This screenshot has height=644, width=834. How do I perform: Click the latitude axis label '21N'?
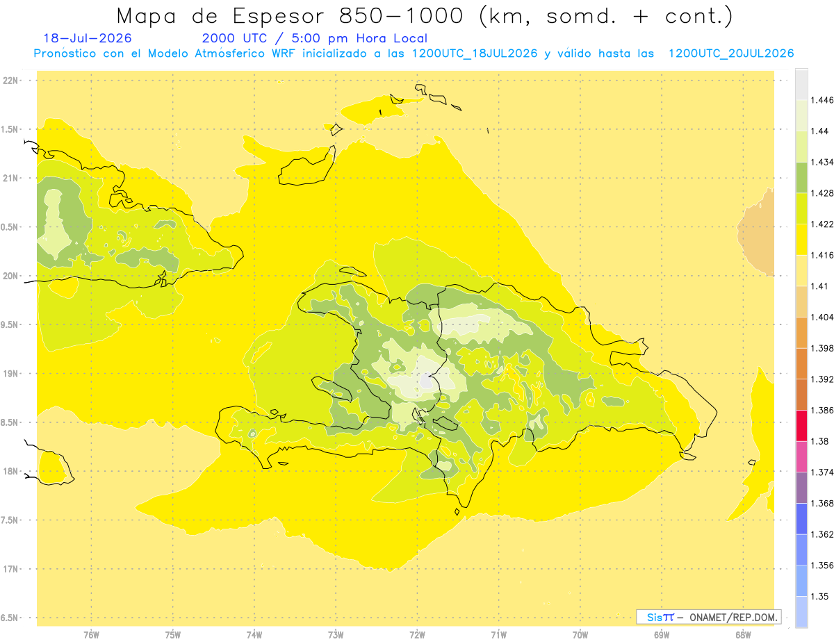coord(10,179)
